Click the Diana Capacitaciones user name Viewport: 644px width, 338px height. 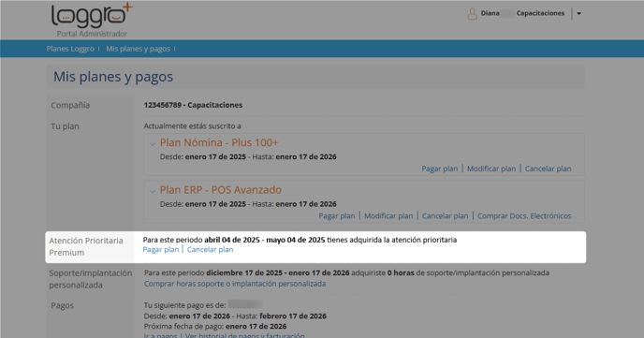pos(522,13)
